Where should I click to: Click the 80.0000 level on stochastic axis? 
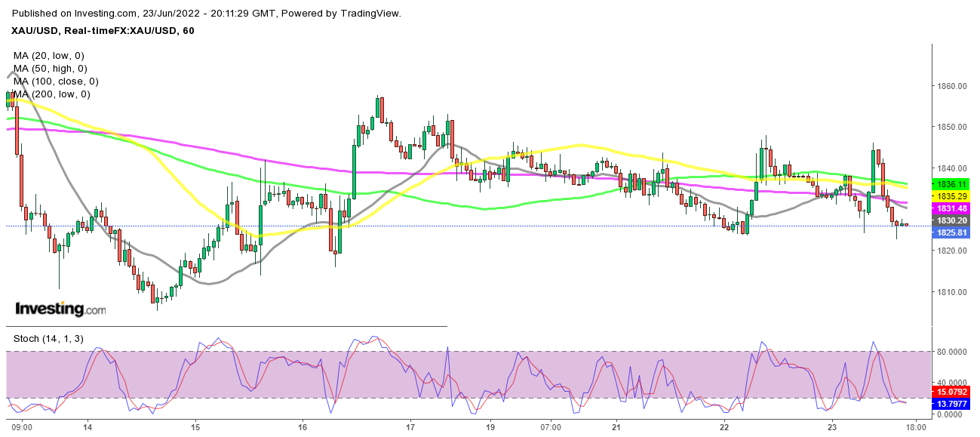[953, 352]
